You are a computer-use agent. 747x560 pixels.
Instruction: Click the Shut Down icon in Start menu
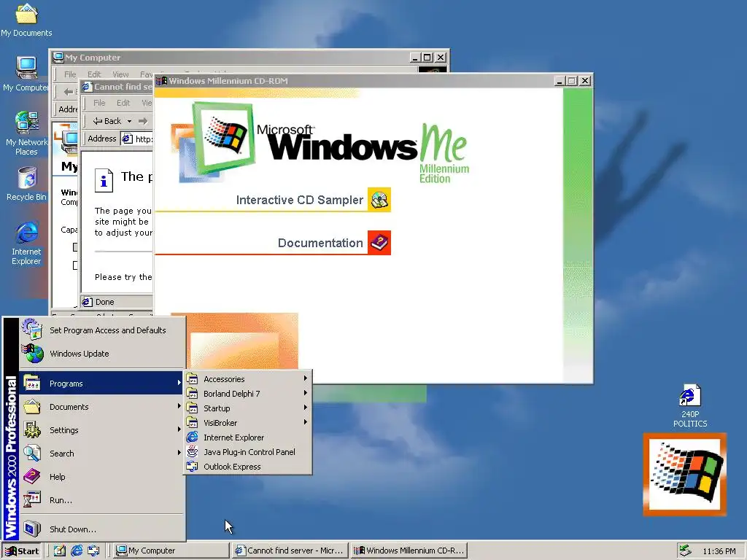pyautogui.click(x=32, y=529)
